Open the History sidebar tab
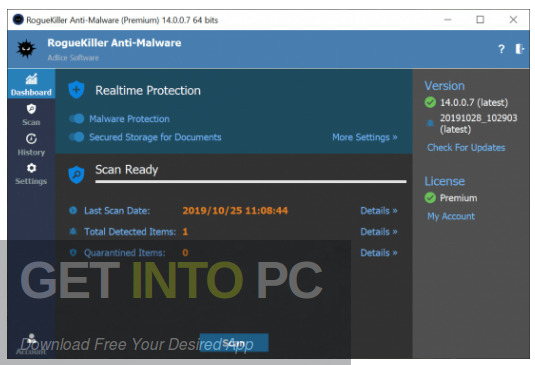The width and height of the screenshot is (535, 365). tap(31, 145)
